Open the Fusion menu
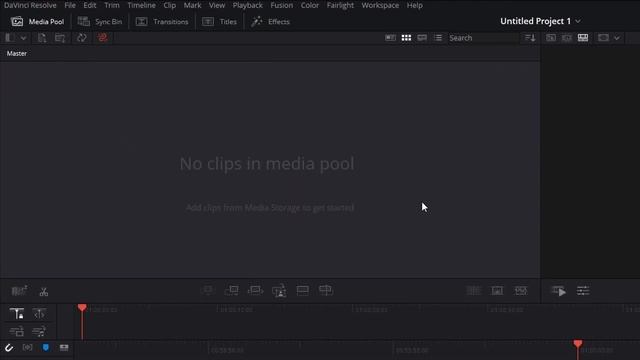The height and width of the screenshot is (360, 640). (282, 5)
